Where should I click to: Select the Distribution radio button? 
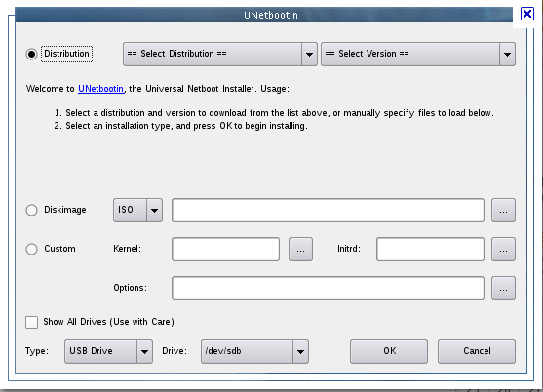31,54
